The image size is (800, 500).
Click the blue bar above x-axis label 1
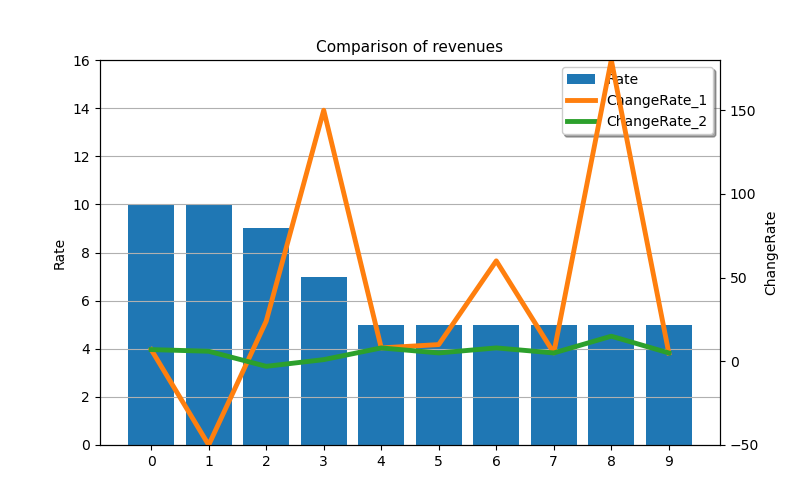[x=209, y=325]
